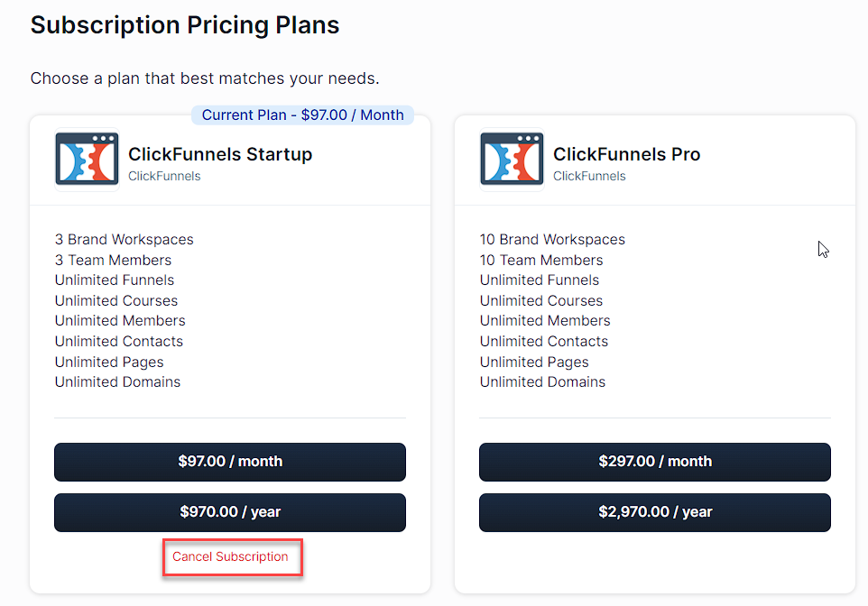
Task: Click Cancel Subscription
Action: 232,556
